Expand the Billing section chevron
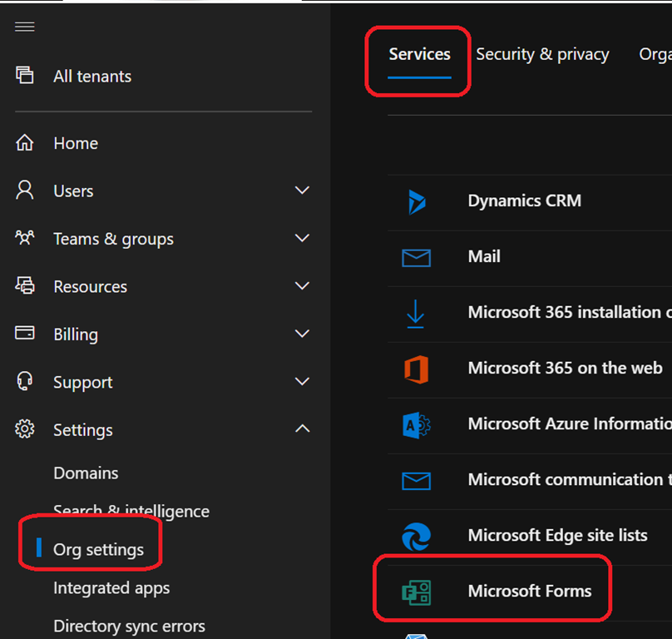The image size is (672, 639). [x=302, y=334]
